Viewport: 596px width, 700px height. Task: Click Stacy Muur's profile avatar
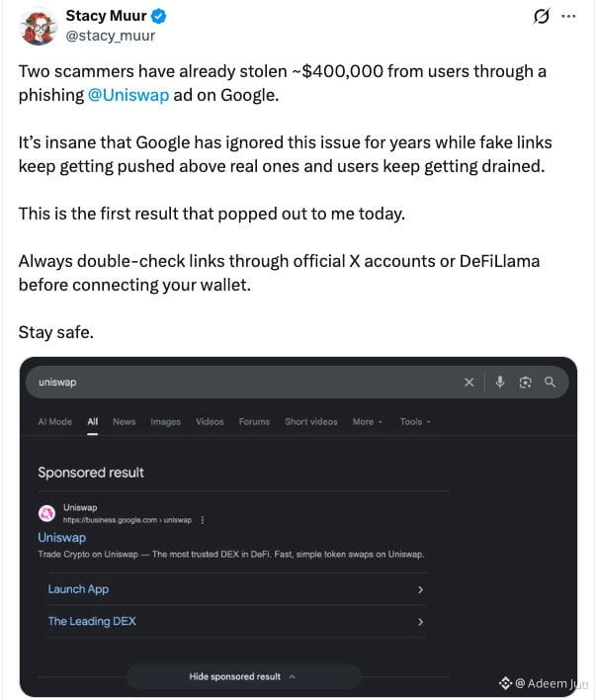pos(38,28)
